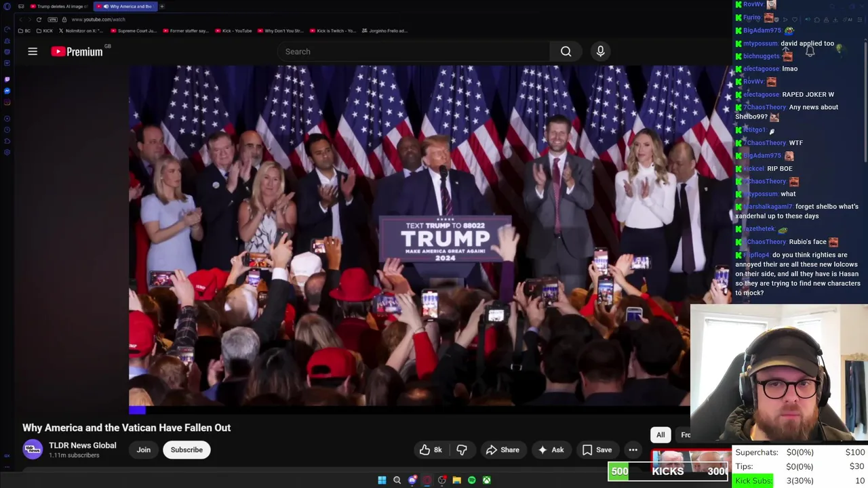
Task: Open TLDR News Global channel avatar
Action: (33, 449)
